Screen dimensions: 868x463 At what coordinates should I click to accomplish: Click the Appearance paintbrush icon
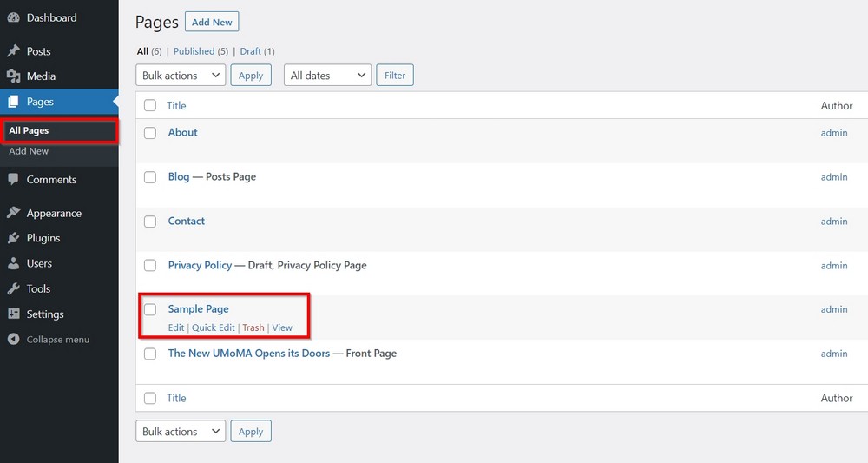click(x=13, y=213)
